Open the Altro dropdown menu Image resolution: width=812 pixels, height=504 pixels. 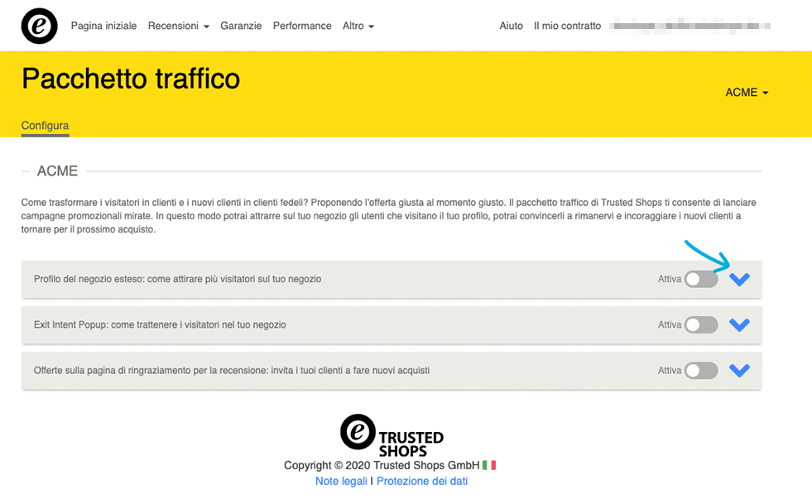tap(358, 26)
